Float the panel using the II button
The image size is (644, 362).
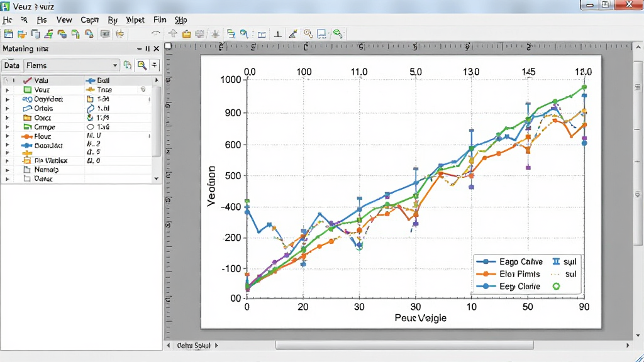147,48
